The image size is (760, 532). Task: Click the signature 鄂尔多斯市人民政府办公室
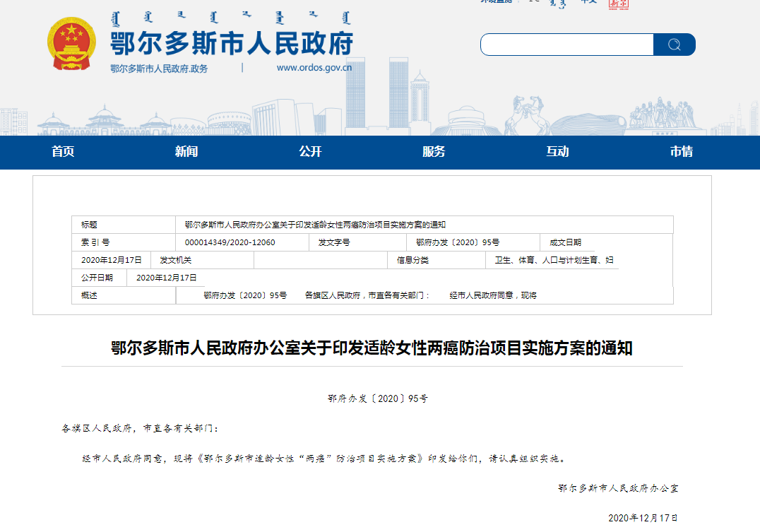pos(618,488)
